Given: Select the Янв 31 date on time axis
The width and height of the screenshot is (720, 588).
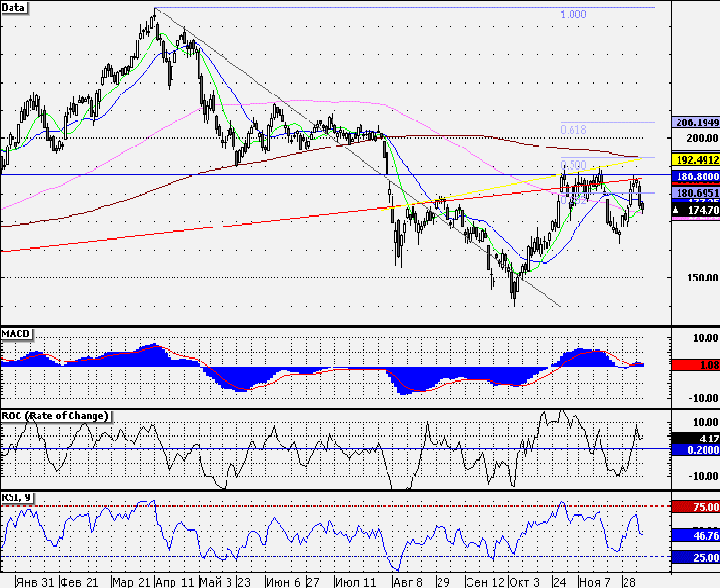Looking at the screenshot, I should click(35, 582).
